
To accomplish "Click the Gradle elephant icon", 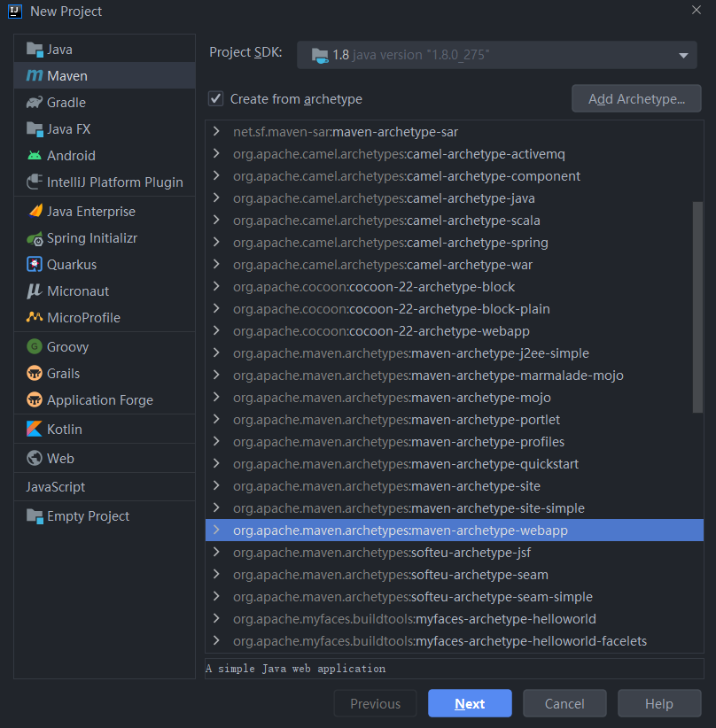I will [35, 102].
